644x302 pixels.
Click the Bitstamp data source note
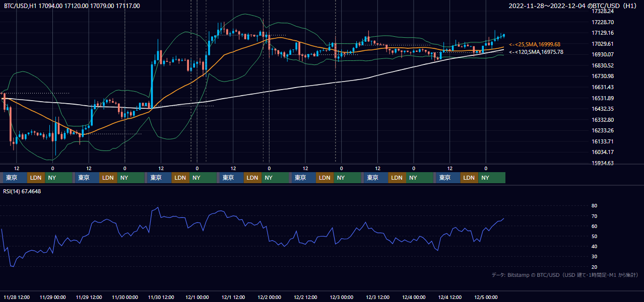click(x=565, y=275)
